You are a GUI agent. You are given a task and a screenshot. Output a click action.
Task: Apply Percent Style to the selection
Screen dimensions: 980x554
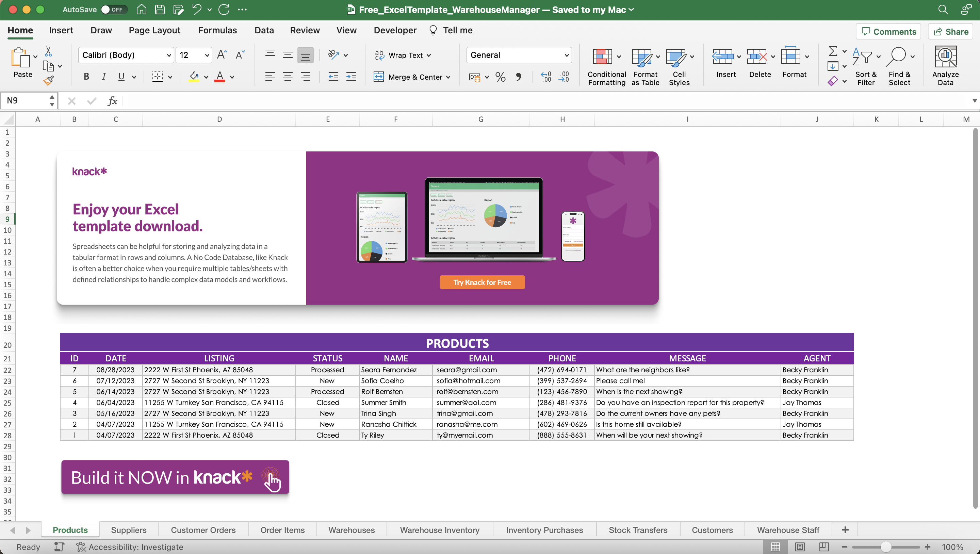(x=500, y=77)
